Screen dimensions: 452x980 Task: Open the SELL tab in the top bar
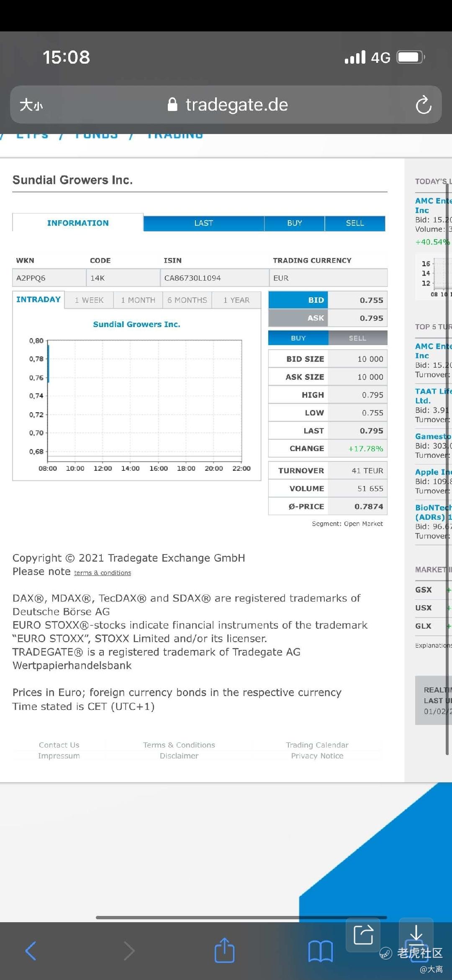tap(355, 223)
